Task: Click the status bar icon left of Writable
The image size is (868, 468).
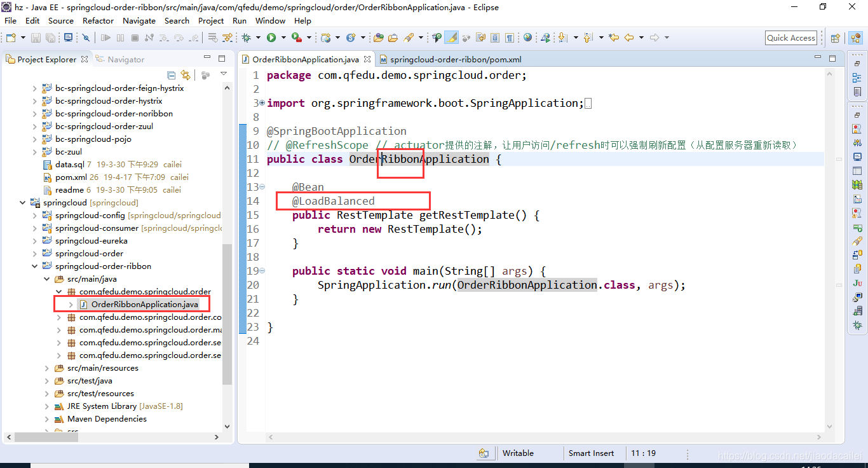Action: [484, 453]
